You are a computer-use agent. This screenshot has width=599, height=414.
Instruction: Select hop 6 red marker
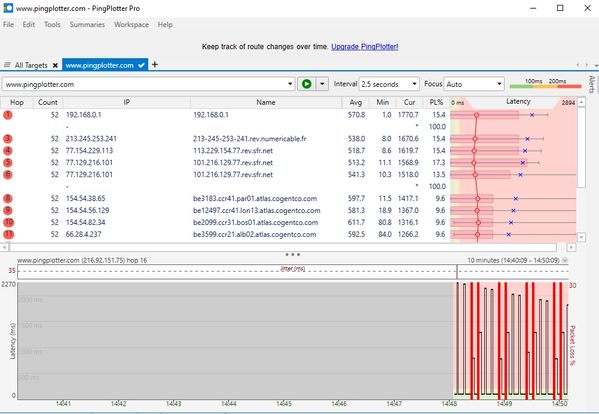tap(8, 175)
